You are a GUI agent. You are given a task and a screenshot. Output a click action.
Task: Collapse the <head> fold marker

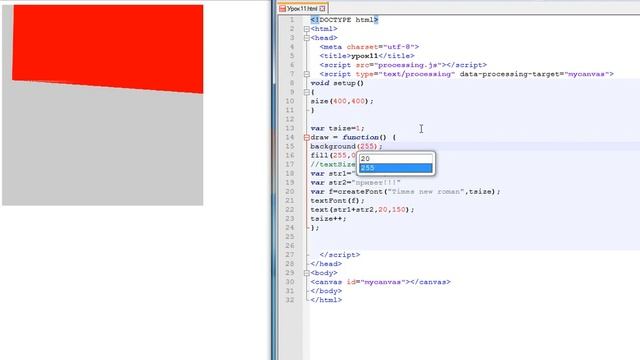coord(307,38)
